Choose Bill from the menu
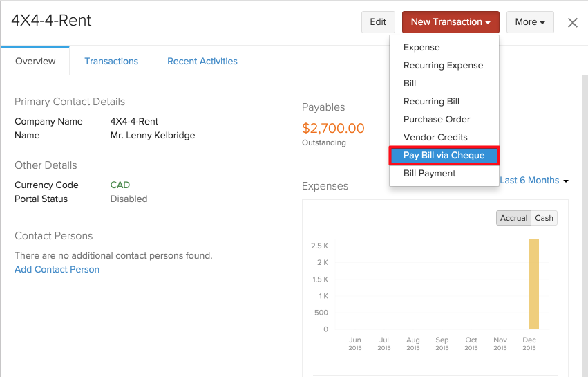The height and width of the screenshot is (377, 588). click(x=410, y=84)
